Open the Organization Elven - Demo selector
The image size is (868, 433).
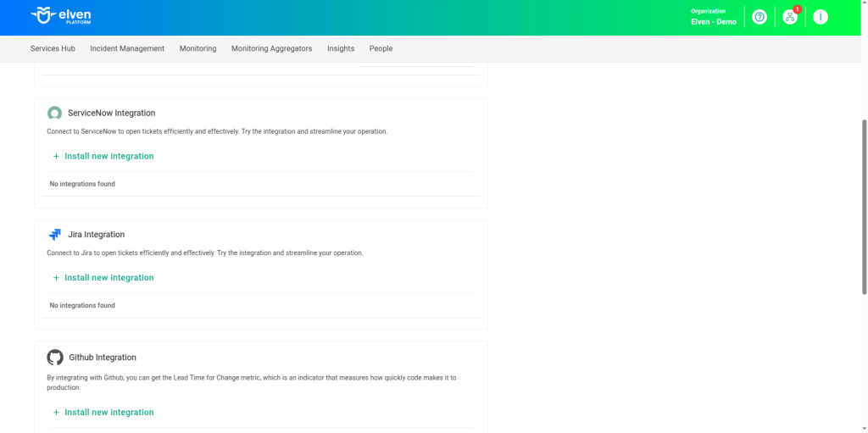click(x=714, y=17)
